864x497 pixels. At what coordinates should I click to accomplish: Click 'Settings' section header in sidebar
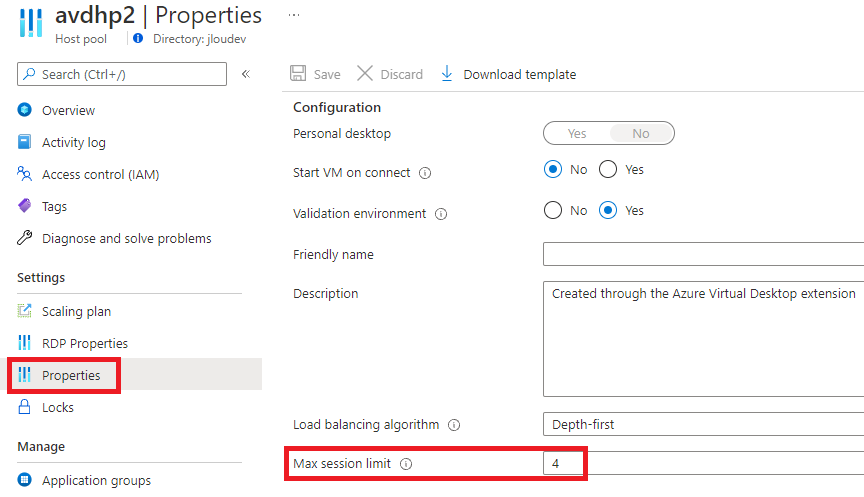click(x=41, y=277)
